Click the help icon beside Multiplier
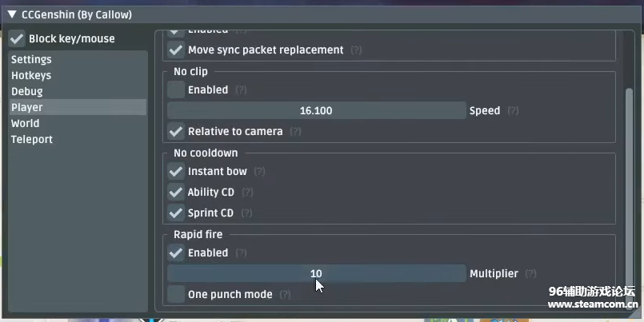Image resolution: width=644 pixels, height=322 pixels. [x=531, y=274]
